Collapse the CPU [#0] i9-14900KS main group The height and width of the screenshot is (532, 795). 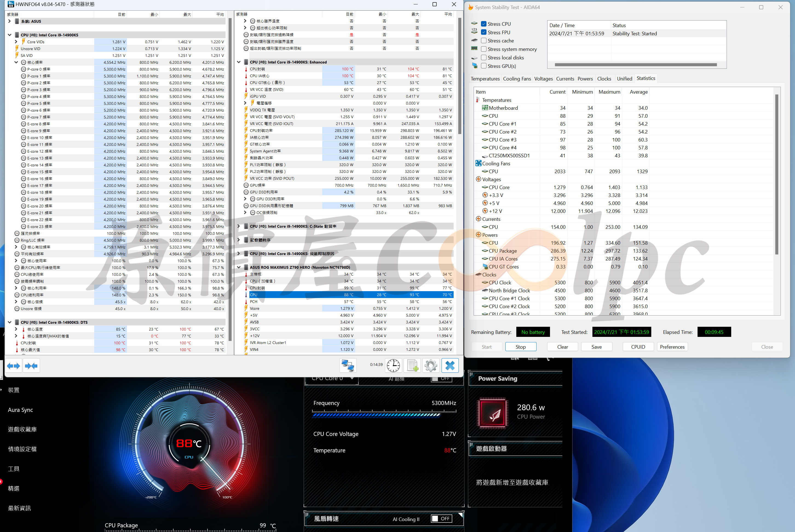10,35
